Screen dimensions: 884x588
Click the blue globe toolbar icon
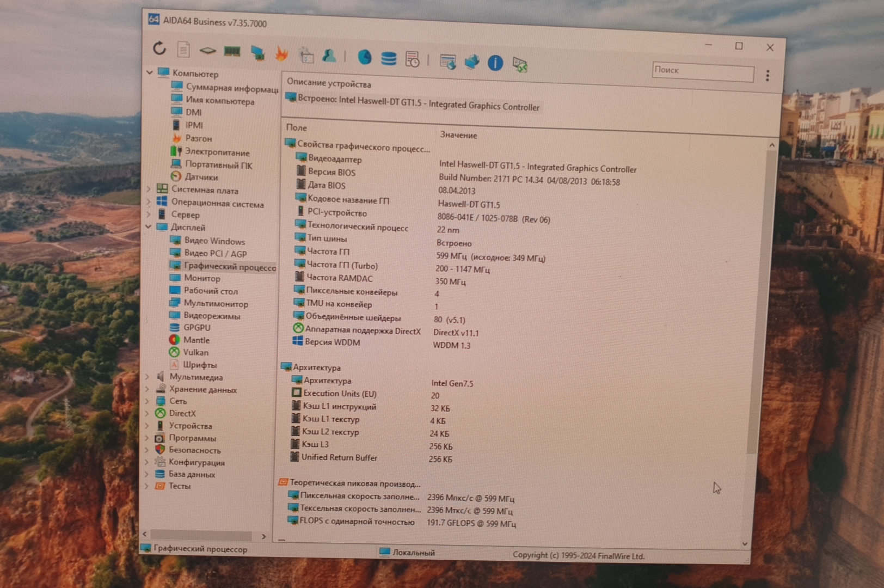tap(364, 57)
